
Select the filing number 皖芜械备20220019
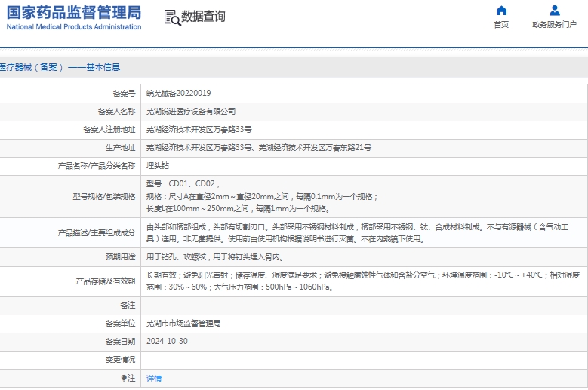tap(178, 93)
